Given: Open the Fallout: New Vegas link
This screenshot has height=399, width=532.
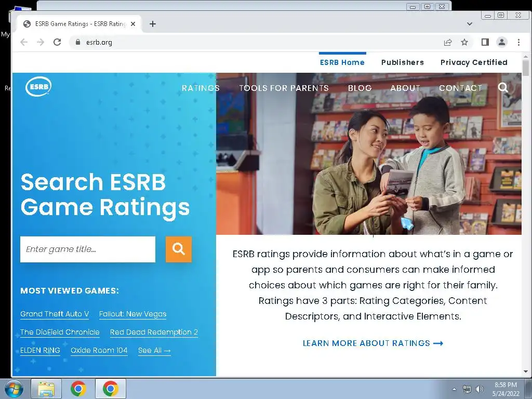Looking at the screenshot, I should (x=132, y=314).
